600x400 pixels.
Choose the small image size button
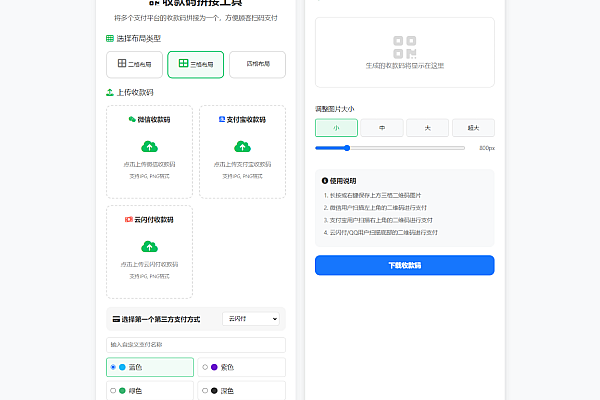(336, 128)
